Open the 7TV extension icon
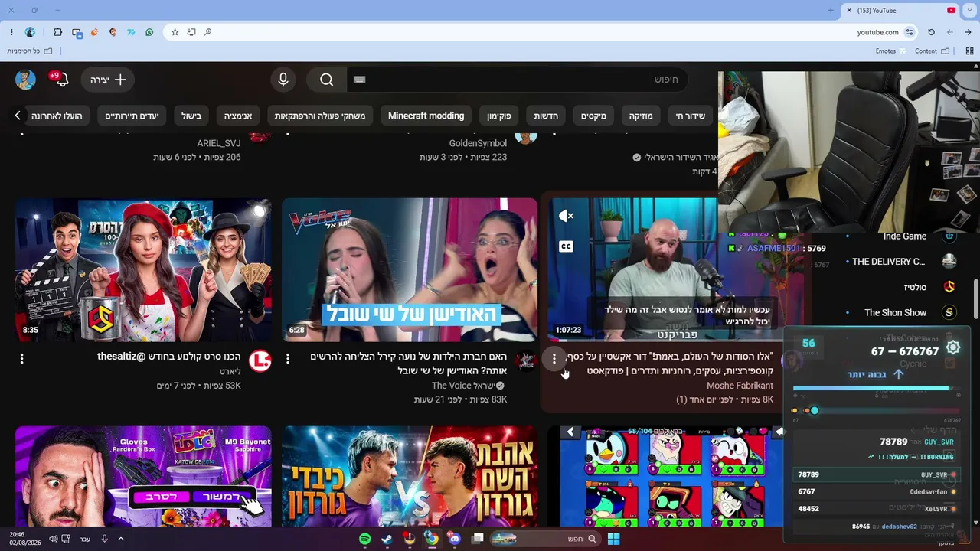This screenshot has height=551, width=980. tap(132, 32)
